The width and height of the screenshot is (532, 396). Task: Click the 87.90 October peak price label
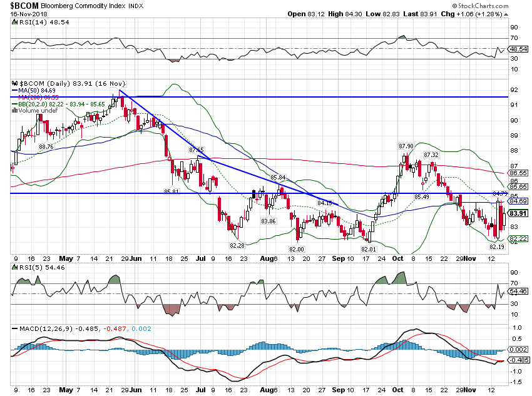click(406, 146)
